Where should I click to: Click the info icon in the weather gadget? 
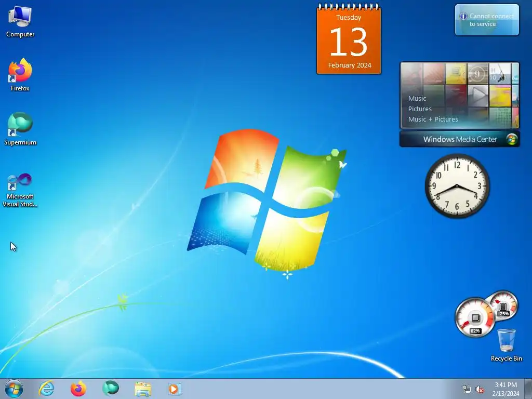[x=463, y=16]
